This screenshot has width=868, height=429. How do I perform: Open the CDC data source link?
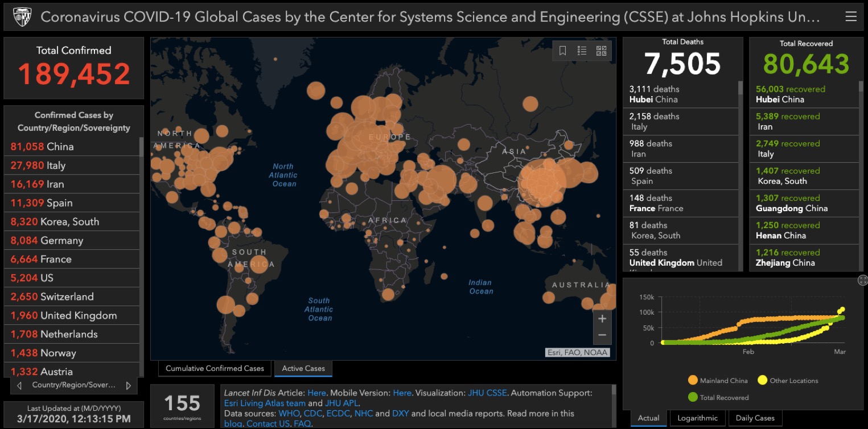[313, 413]
